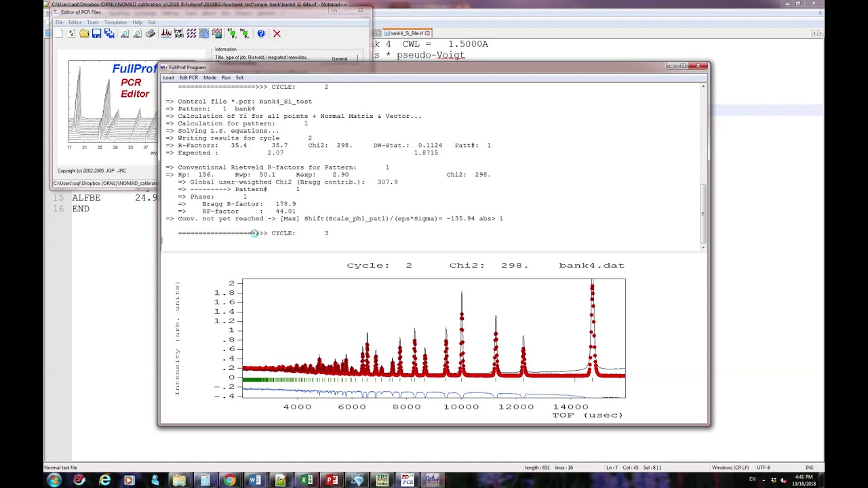Click the Windows Start button
Screen dimensions: 868x488
[x=54, y=480]
